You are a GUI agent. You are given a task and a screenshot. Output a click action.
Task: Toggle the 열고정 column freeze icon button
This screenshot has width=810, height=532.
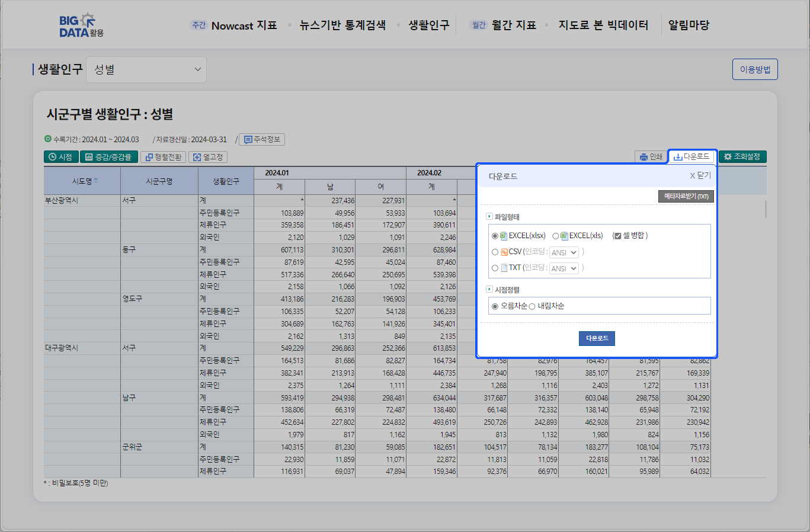[208, 157]
